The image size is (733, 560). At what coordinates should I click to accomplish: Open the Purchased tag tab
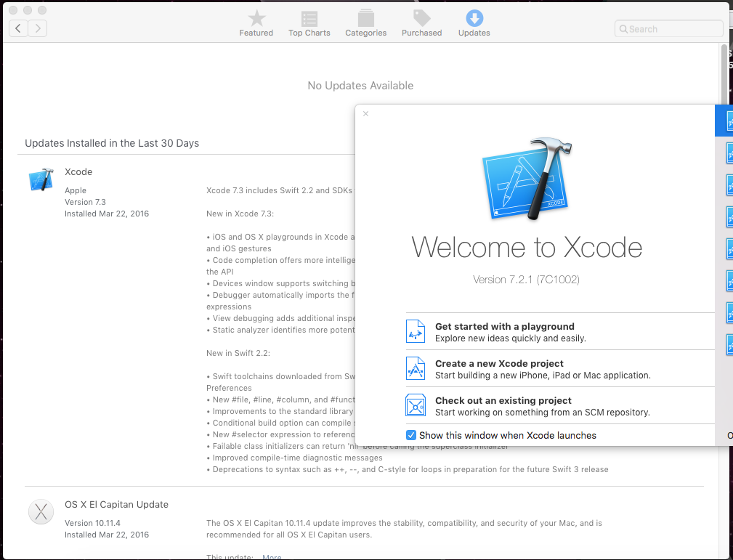(x=421, y=23)
